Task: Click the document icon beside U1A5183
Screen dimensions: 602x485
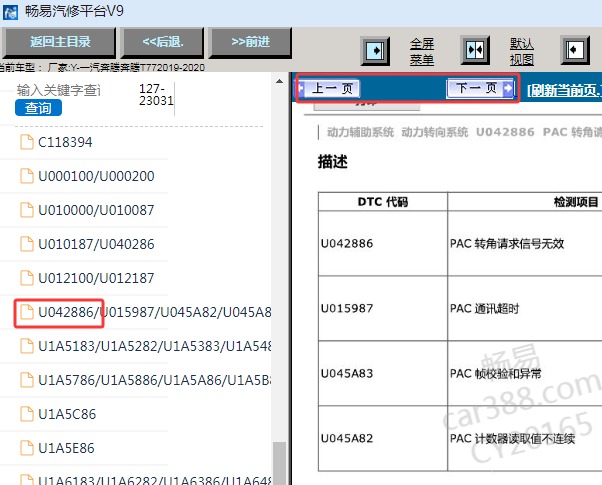Action: [26, 346]
